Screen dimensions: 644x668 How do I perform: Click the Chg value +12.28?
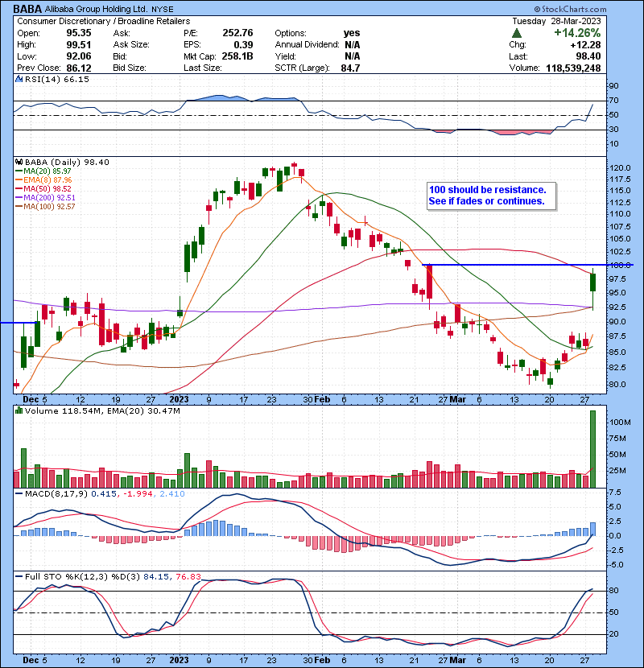click(x=586, y=45)
